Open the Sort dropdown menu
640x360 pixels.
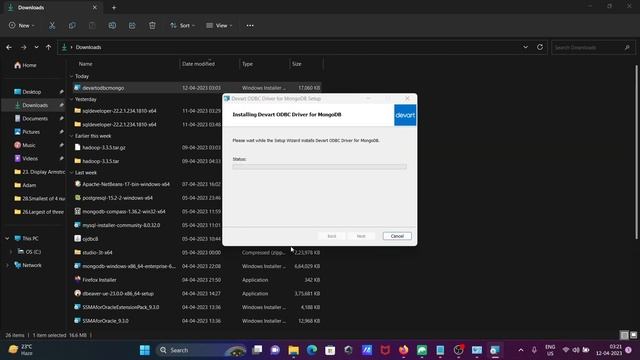coord(182,25)
